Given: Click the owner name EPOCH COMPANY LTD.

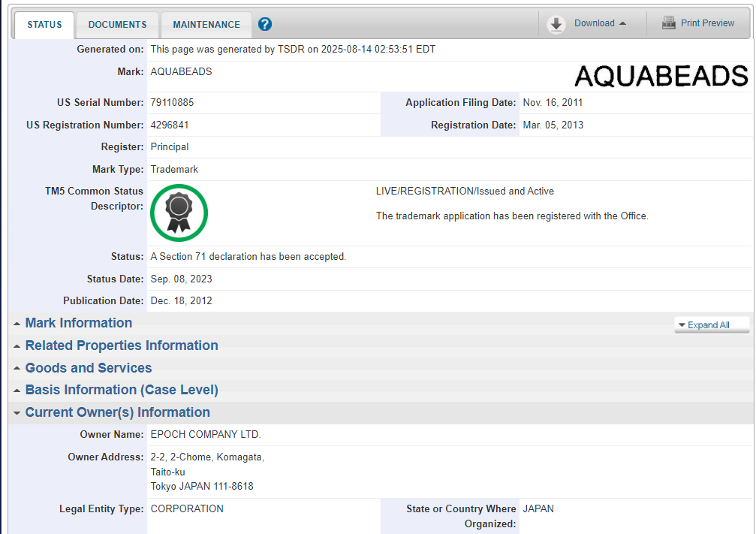Looking at the screenshot, I should (x=205, y=435).
